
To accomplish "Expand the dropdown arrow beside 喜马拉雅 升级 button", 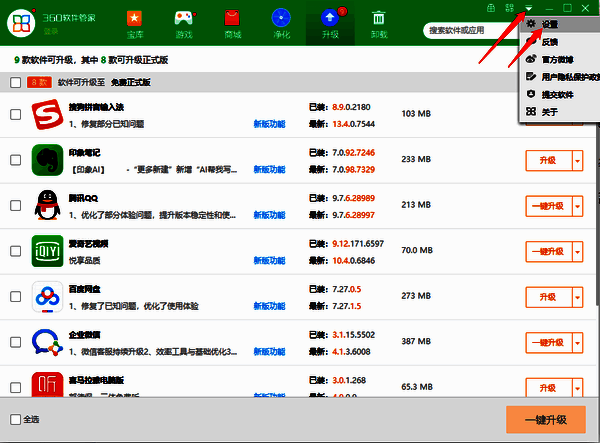I will pyautogui.click(x=577, y=388).
